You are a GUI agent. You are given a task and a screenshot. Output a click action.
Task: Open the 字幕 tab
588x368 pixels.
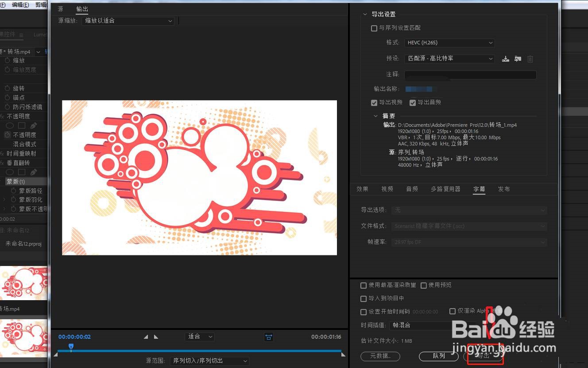tap(479, 189)
